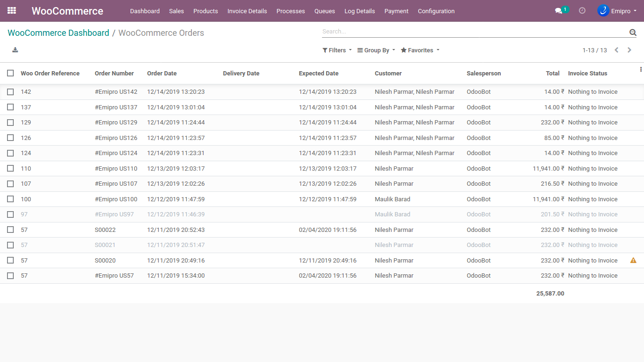Screen dimensions: 644x362
Task: Sort by Salesperson column header
Action: [484, 74]
